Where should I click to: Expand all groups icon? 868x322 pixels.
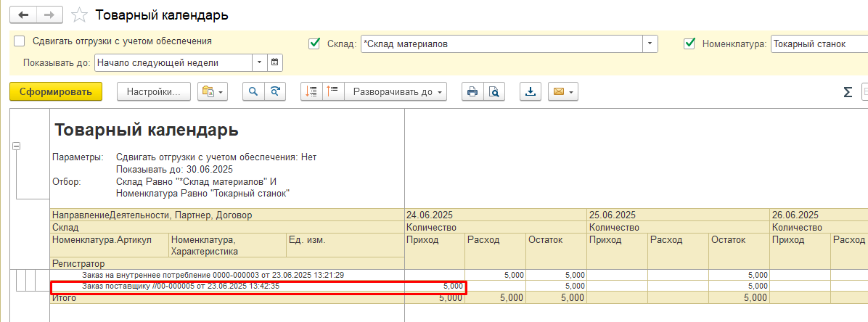(332, 92)
